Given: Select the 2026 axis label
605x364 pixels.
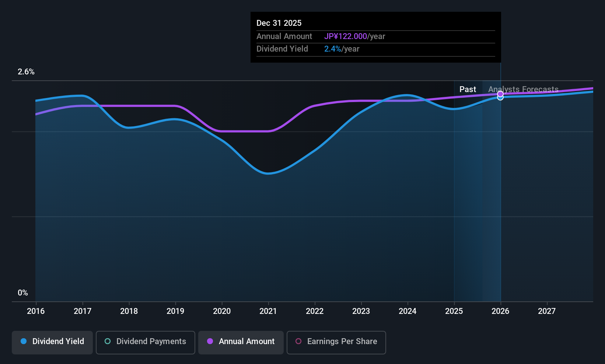Looking at the screenshot, I should pos(500,311).
